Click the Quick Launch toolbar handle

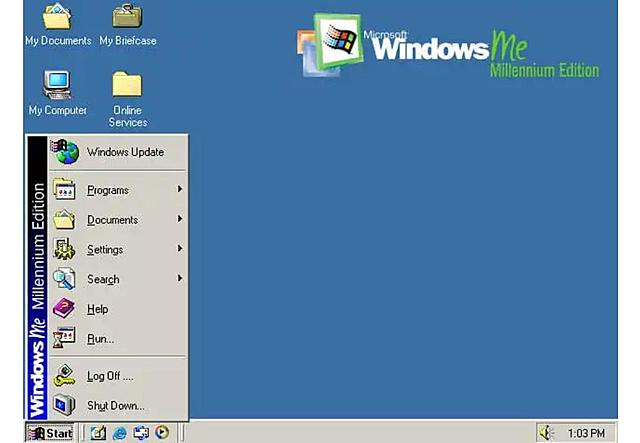pyautogui.click(x=84, y=433)
